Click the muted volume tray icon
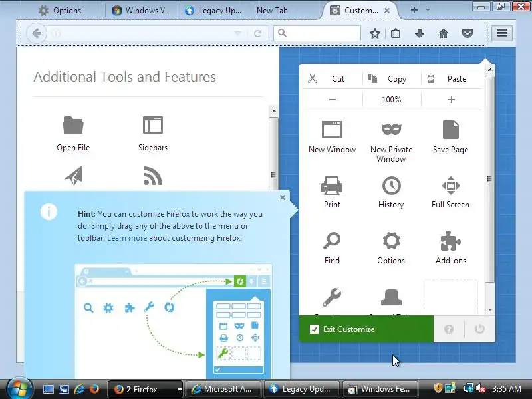This screenshot has width=532, height=399. pos(481,389)
